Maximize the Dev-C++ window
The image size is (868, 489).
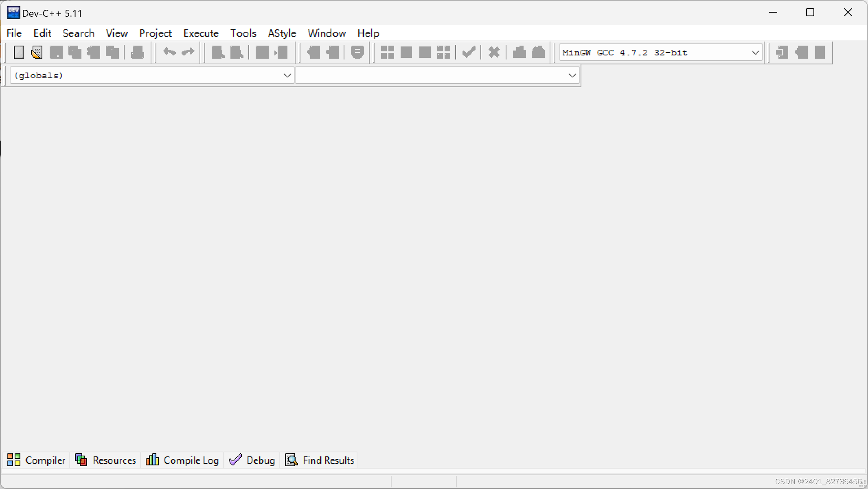click(810, 13)
